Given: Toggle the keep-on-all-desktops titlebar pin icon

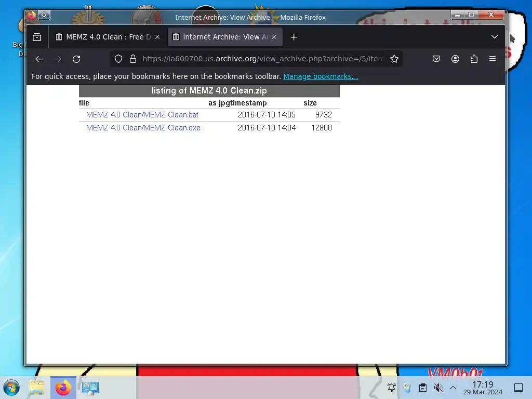Looking at the screenshot, I should point(44,15).
